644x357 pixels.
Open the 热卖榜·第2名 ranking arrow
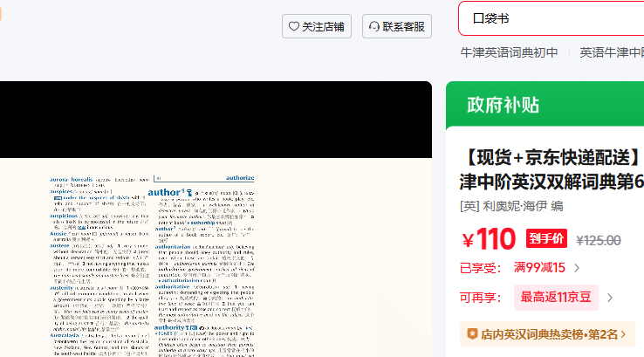coord(623,333)
